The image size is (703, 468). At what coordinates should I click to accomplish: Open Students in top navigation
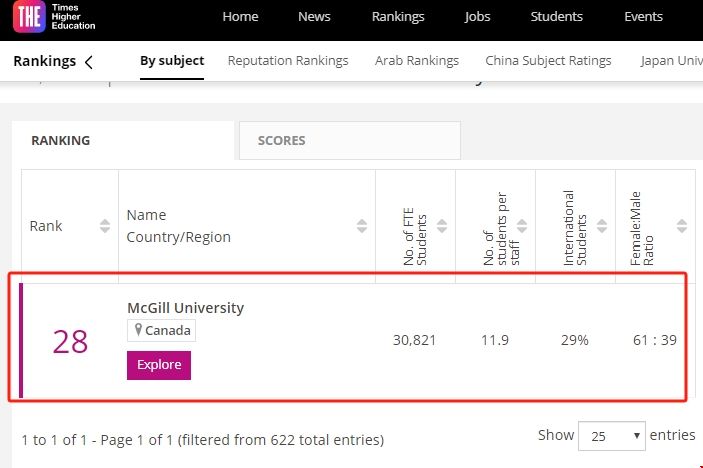click(557, 17)
